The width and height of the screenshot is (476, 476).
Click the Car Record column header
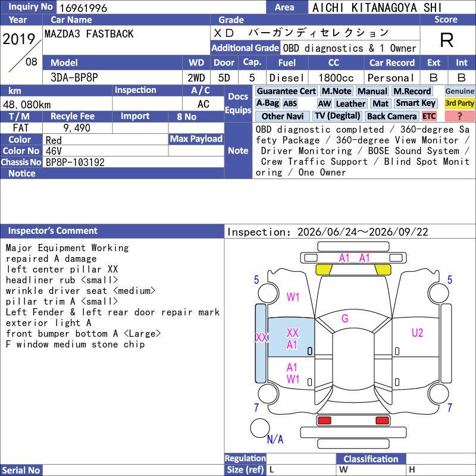pos(392,63)
